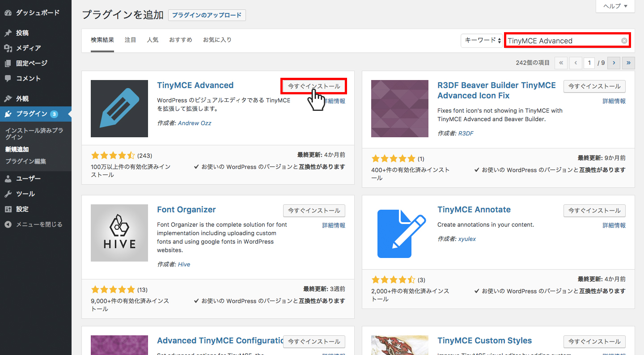644x355 pixels.
Task: Click the Appearance (外観) brush icon
Action: (8, 98)
